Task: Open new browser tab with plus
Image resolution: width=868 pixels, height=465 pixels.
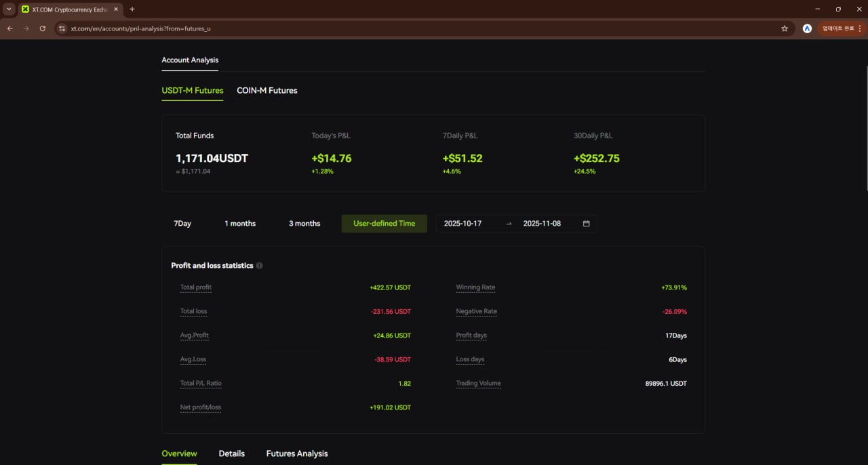Action: (x=132, y=9)
